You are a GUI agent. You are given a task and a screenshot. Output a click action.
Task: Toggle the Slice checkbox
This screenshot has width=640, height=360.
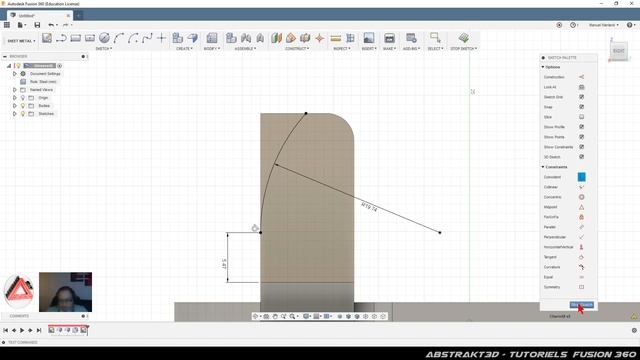[x=581, y=117]
